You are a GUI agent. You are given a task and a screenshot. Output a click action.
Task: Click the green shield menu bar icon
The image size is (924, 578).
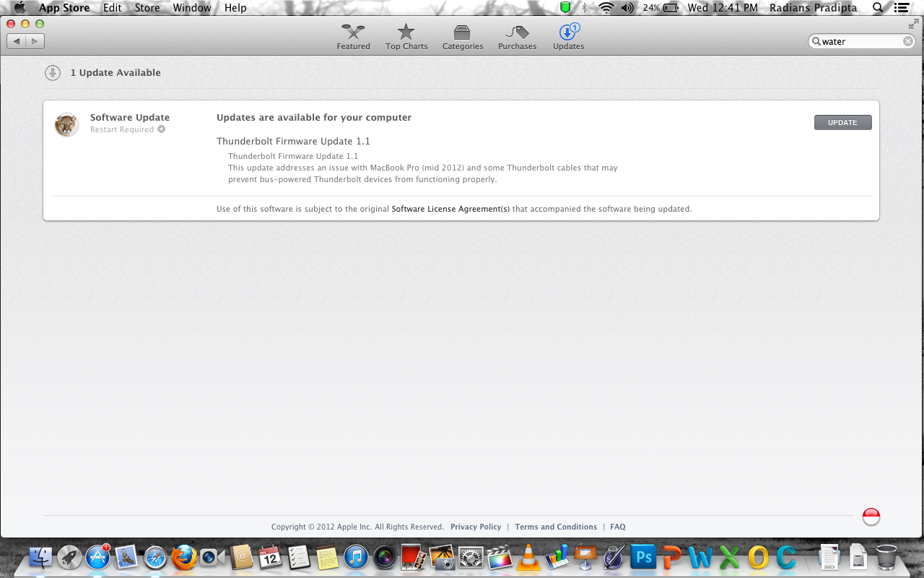click(565, 8)
